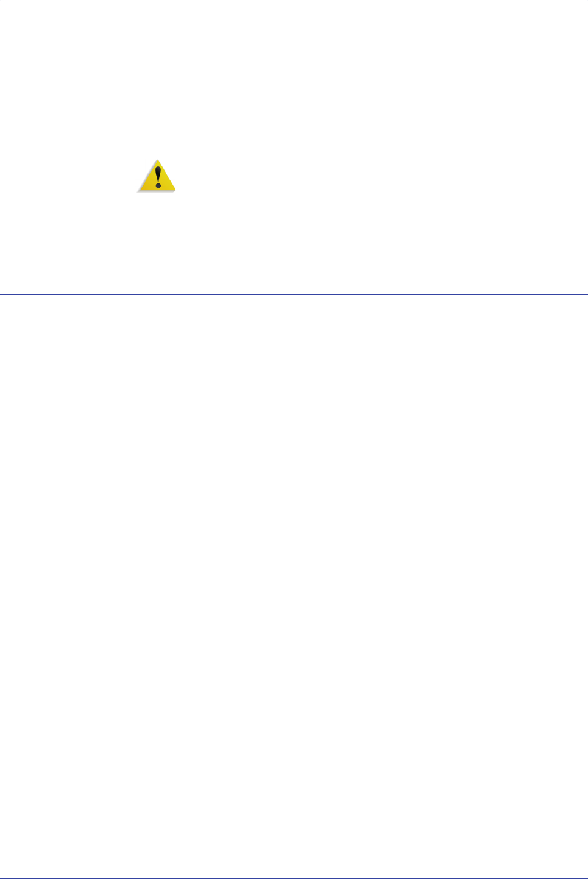Click the horizontal rule at the page top
Image resolution: width=588 pixels, height=879 pixels.
pos(294,1)
